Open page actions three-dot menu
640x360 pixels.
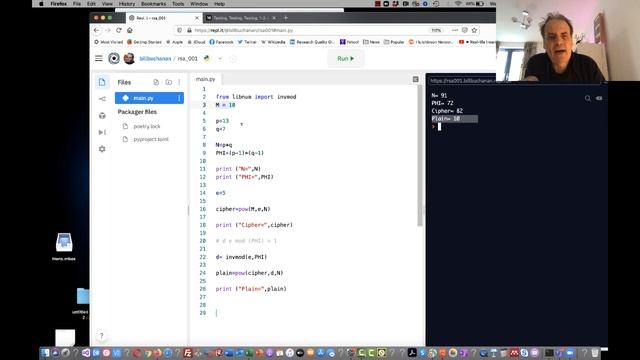(455, 30)
